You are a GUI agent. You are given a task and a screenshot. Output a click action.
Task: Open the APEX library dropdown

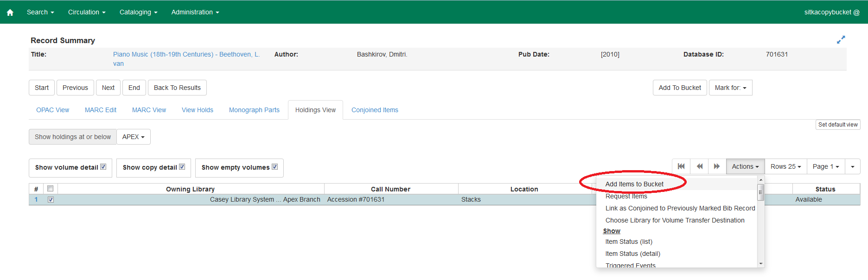click(134, 137)
